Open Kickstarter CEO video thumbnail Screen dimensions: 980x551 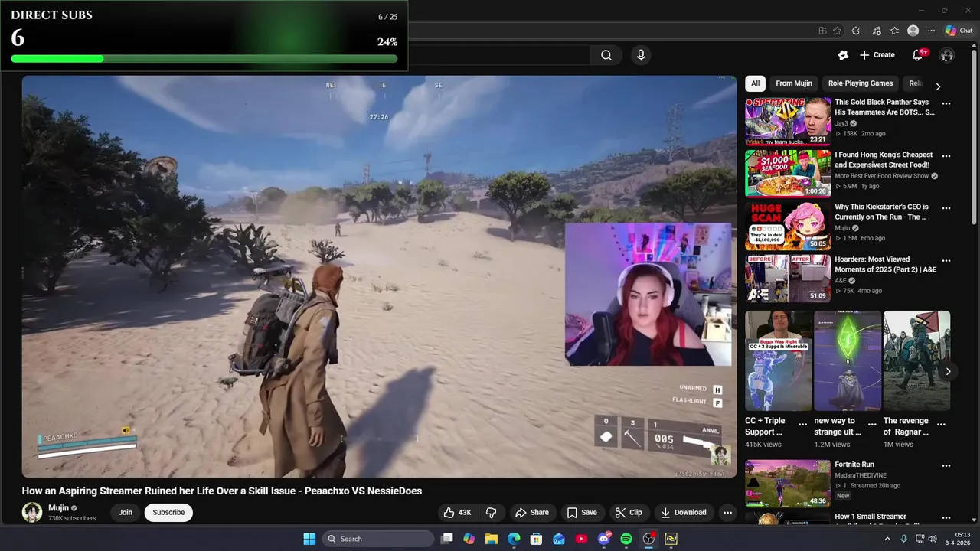click(x=788, y=227)
